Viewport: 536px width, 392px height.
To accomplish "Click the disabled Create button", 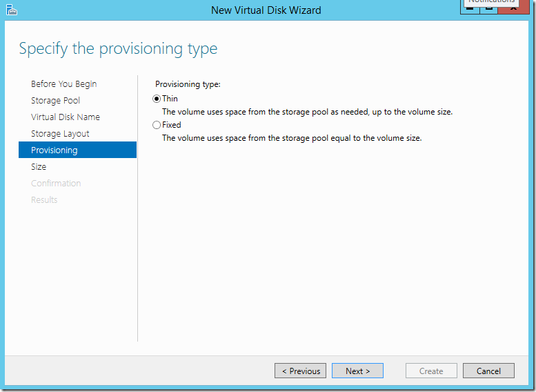I will pyautogui.click(x=431, y=371).
